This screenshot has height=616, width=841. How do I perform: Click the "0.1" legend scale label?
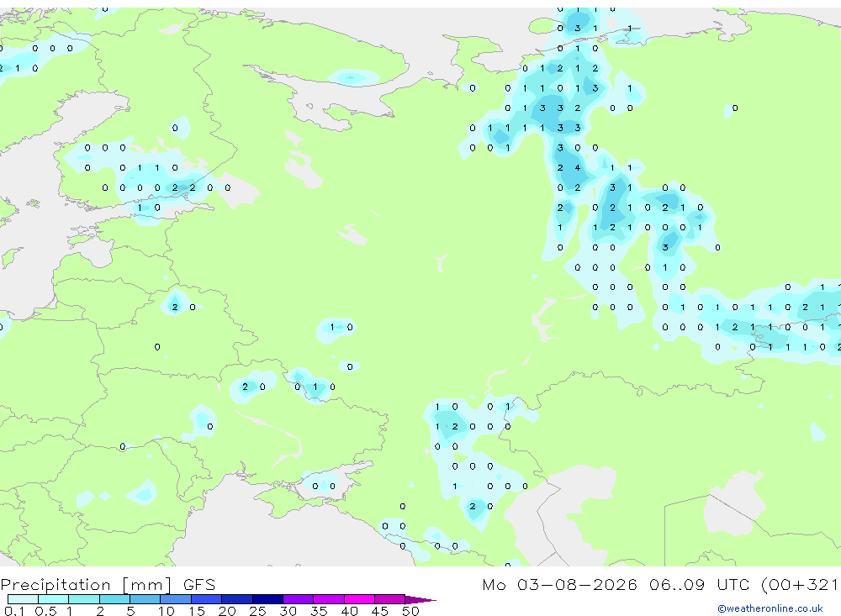[x=14, y=611]
